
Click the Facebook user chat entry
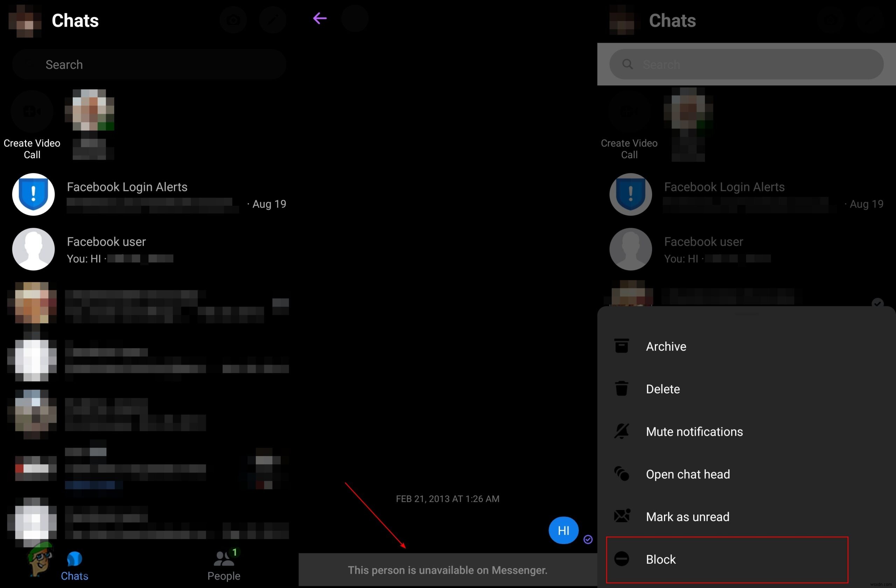pyautogui.click(x=131, y=249)
